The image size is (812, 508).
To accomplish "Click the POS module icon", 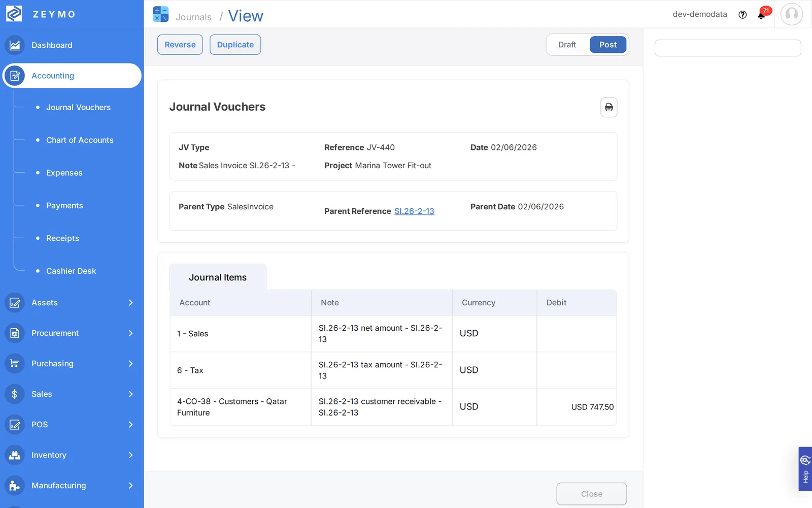I will (x=15, y=425).
